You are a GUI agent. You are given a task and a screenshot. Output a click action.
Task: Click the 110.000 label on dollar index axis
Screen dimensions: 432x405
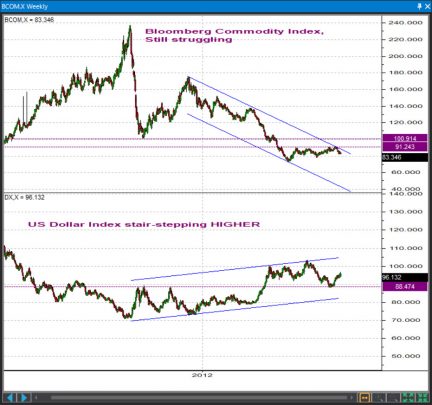point(405,248)
